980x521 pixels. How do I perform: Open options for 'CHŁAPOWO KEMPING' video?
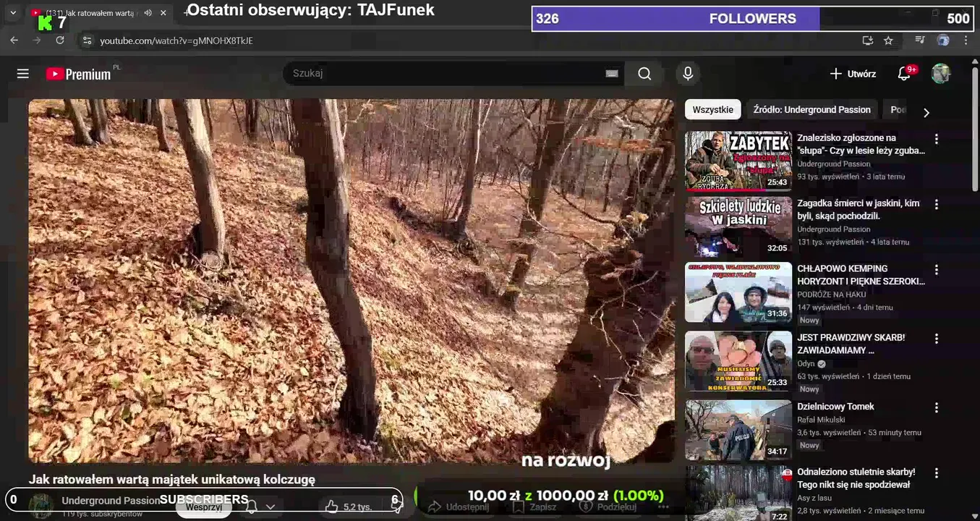pyautogui.click(x=937, y=270)
